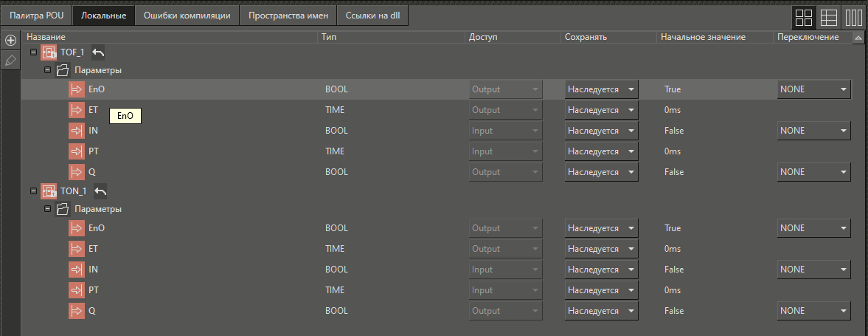Switch to the three-column view icon
Screen dimensions: 868x336
pyautogui.click(x=853, y=17)
